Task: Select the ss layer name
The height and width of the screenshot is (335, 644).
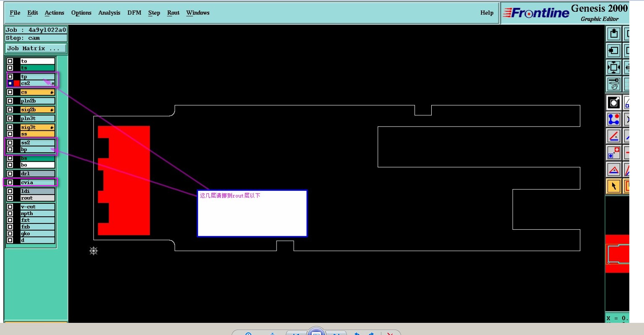Action: coord(38,134)
